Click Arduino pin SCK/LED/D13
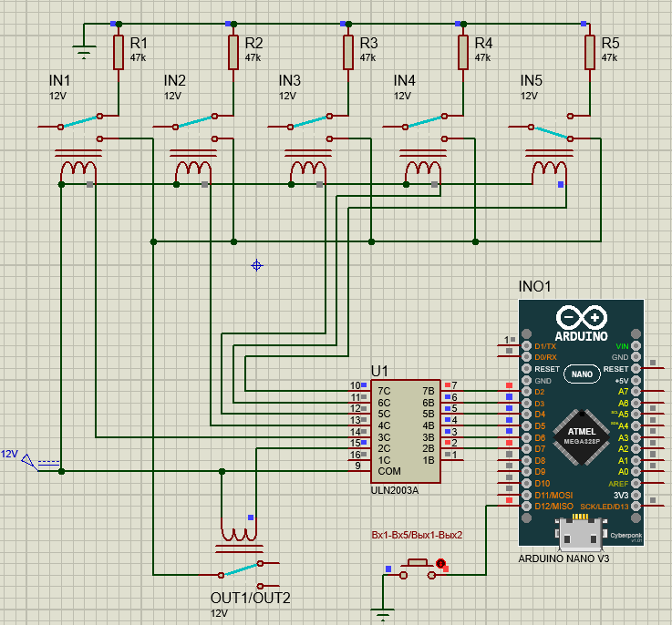This screenshot has width=672, height=625. (x=636, y=507)
